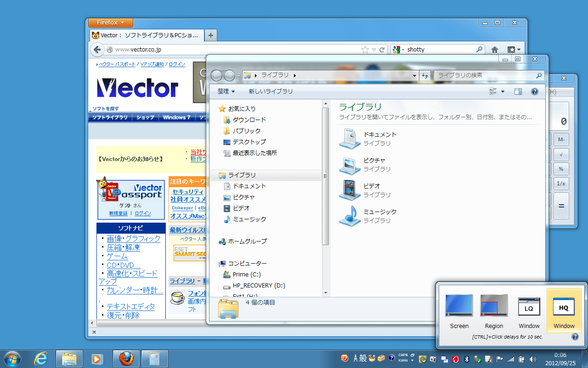The width and height of the screenshot is (588, 368).
Task: Open Windows Media Player from taskbar
Action: (x=97, y=359)
